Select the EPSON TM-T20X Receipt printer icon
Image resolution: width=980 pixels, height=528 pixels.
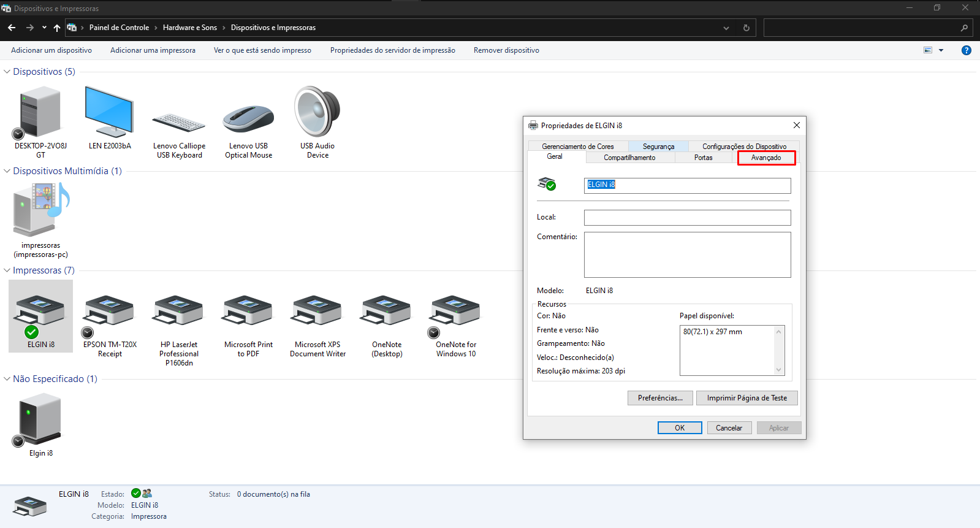point(110,311)
